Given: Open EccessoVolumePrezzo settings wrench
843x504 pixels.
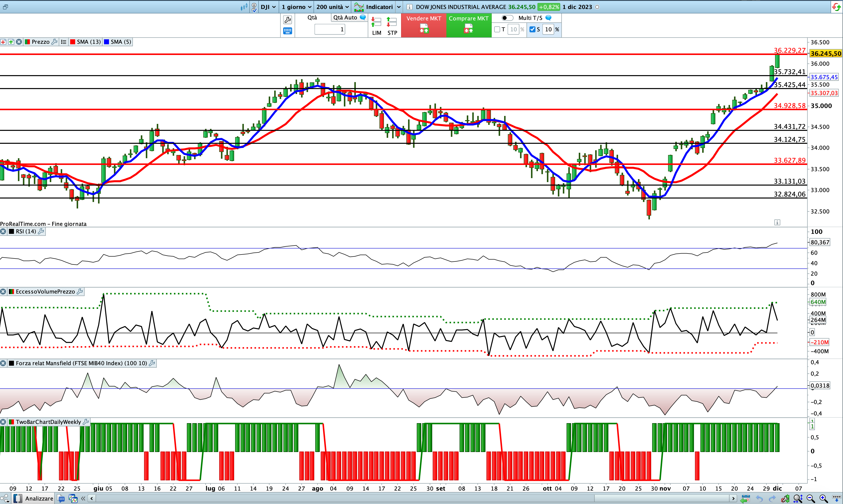Looking at the screenshot, I should click(80, 291).
